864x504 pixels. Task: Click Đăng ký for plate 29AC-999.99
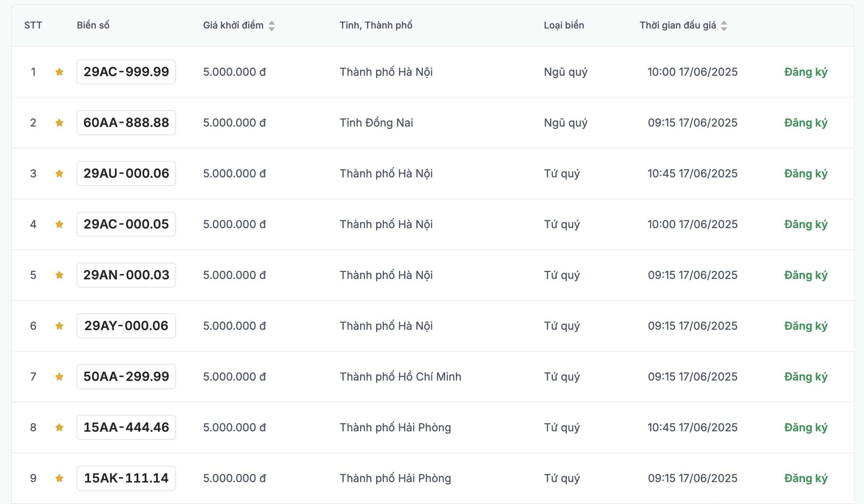806,72
